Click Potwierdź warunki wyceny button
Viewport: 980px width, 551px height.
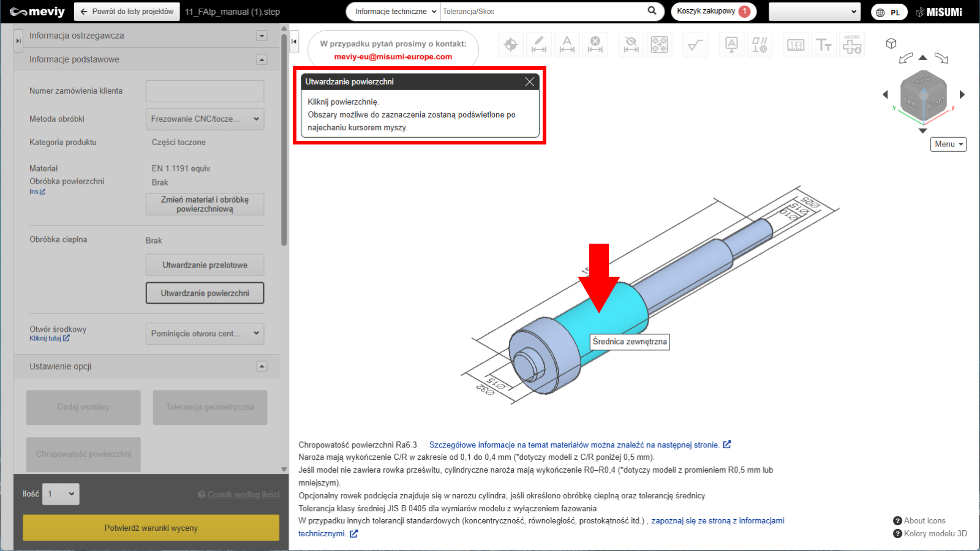tap(151, 528)
